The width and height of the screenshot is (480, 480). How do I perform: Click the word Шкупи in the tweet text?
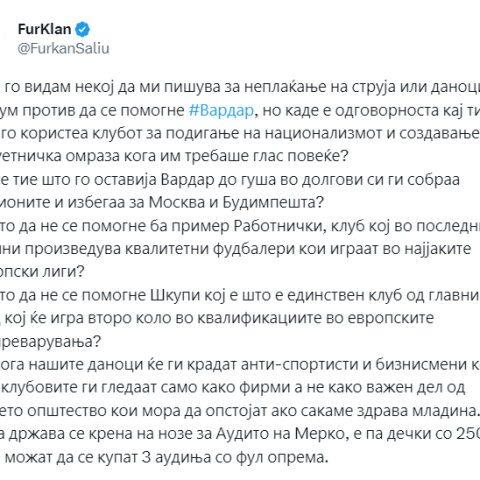(176, 295)
